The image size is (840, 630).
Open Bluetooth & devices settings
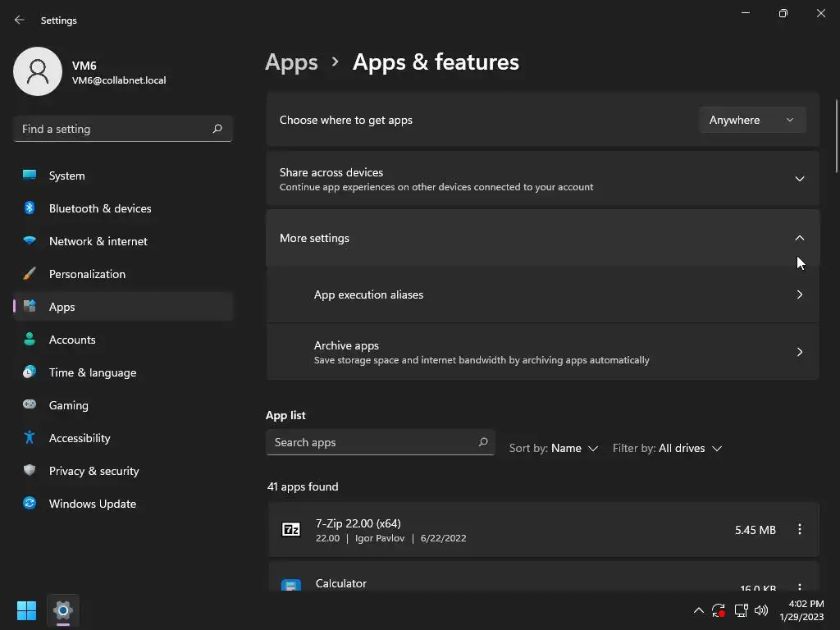99,208
